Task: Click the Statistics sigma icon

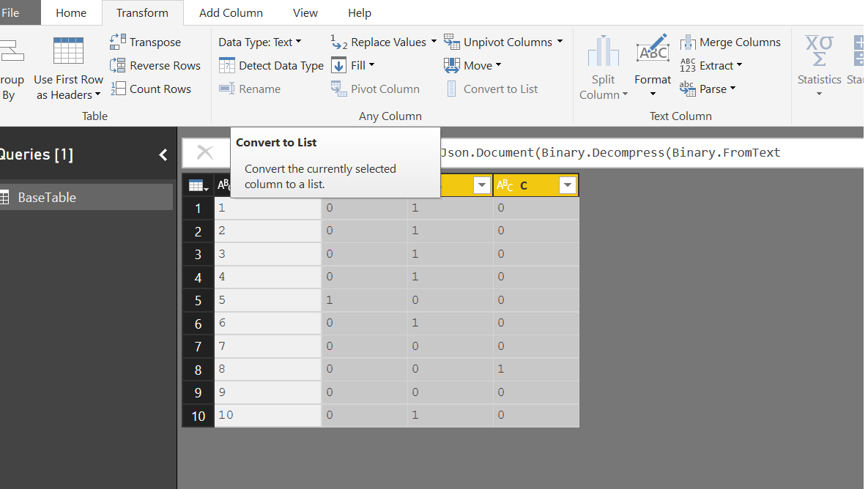Action: coord(819,51)
